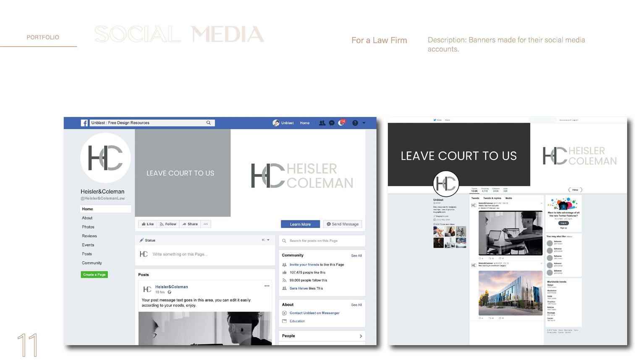
Task: Select the Tweets tab on Twitter
Action: 475,198
